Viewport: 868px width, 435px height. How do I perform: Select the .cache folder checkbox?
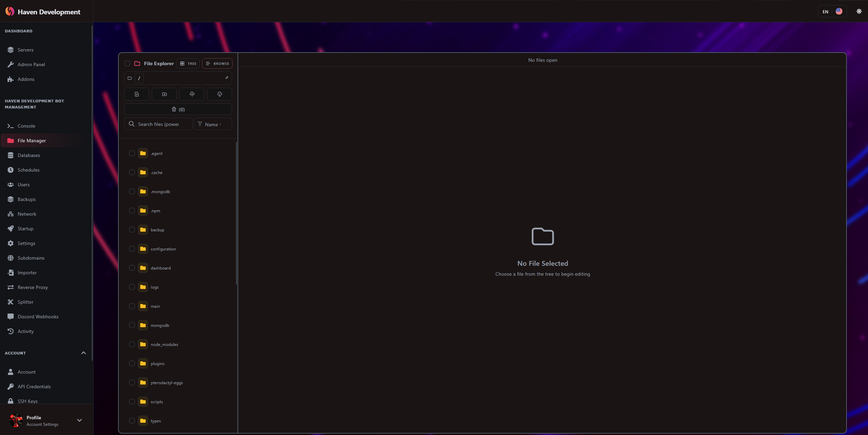[132, 172]
